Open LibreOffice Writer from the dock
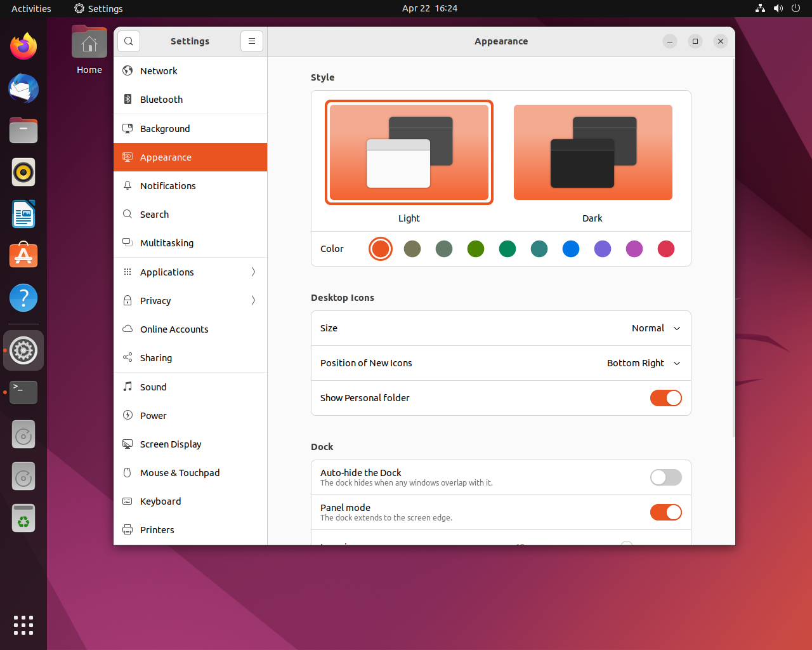The image size is (812, 650). 23,214
